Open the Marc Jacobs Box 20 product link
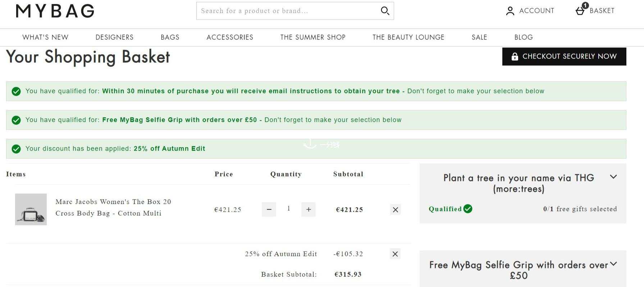 tap(113, 208)
